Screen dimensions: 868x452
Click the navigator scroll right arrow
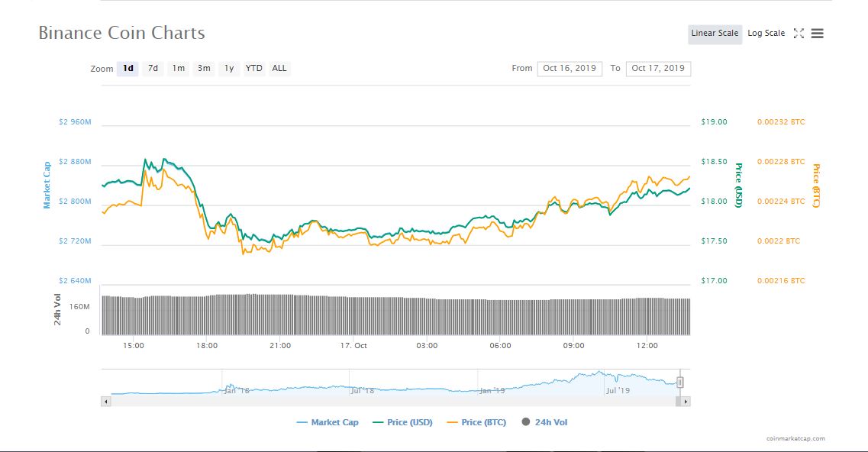[x=686, y=402]
